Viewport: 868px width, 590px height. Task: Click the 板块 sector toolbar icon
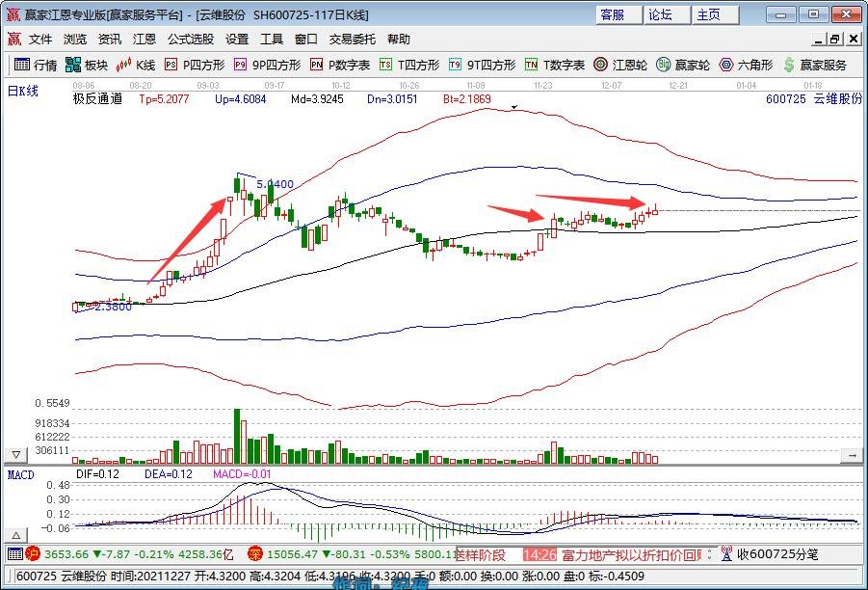87,66
